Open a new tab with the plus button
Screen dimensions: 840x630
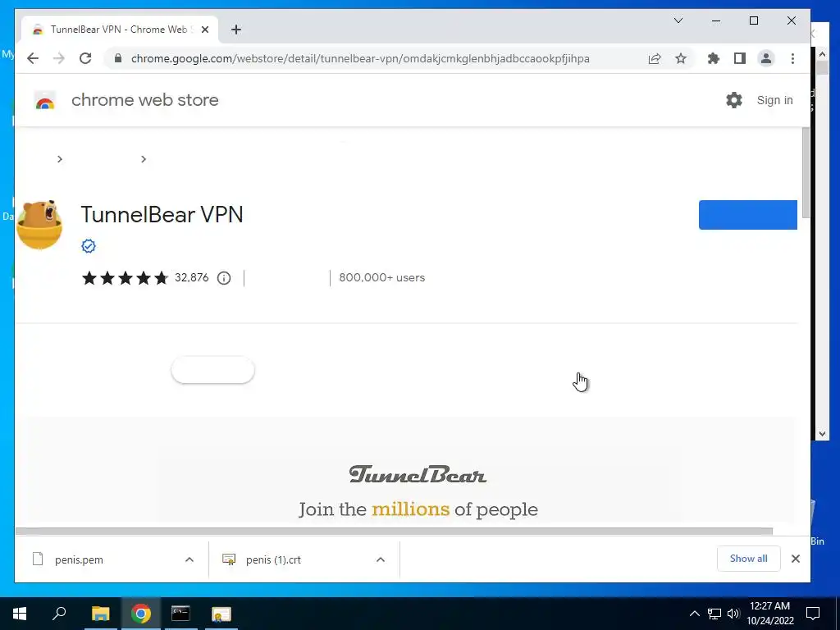coord(236,30)
